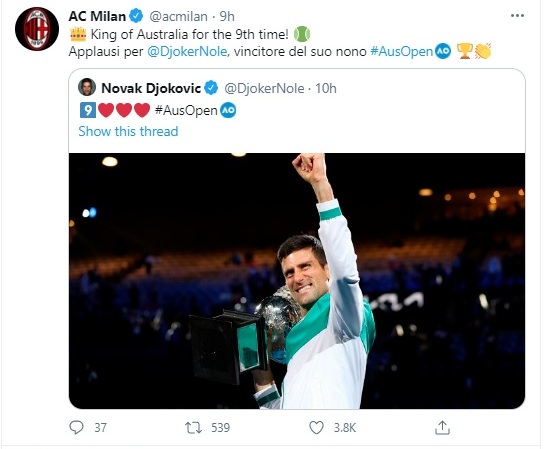Click the 539 retweet count
Viewport: 545px width, 449px height.
(x=221, y=427)
